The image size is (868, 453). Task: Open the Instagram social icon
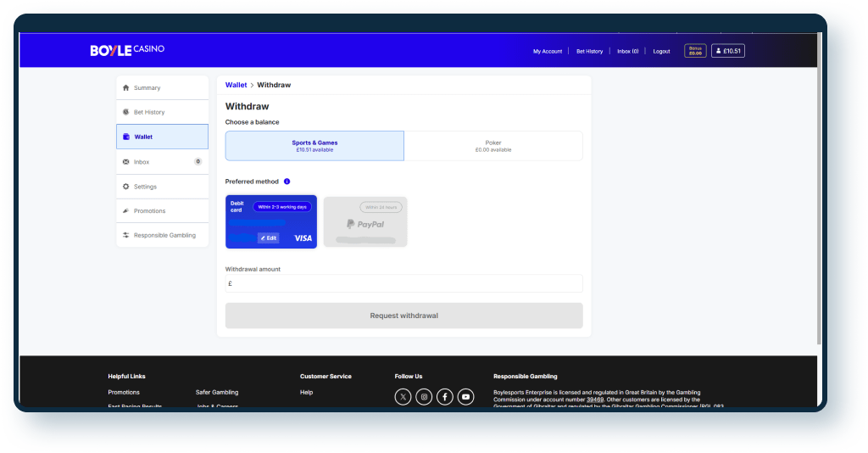tap(425, 396)
